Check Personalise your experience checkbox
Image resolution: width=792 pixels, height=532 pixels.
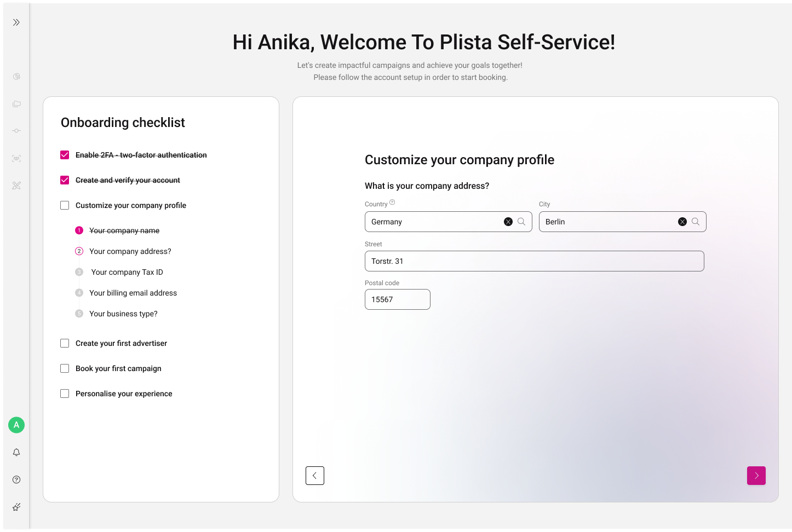pos(65,394)
